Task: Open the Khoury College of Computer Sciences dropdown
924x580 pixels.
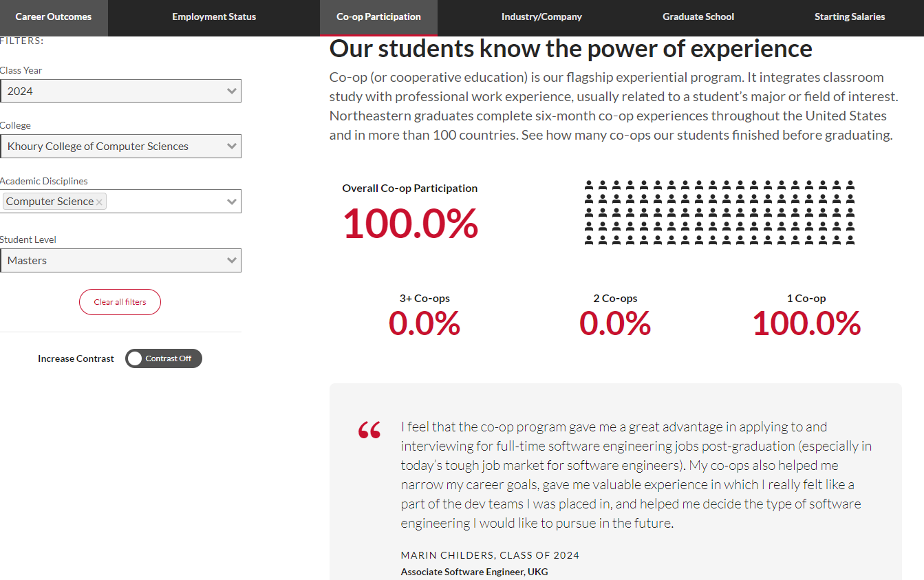Action: [120, 146]
